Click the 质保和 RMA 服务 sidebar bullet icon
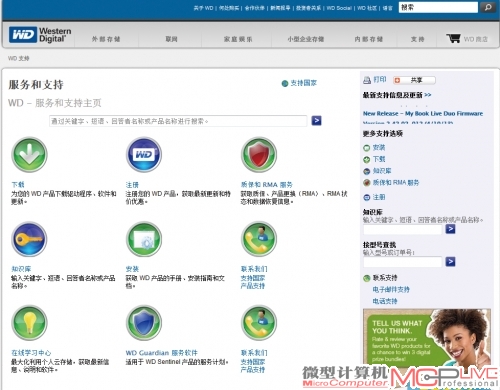 click(x=367, y=183)
